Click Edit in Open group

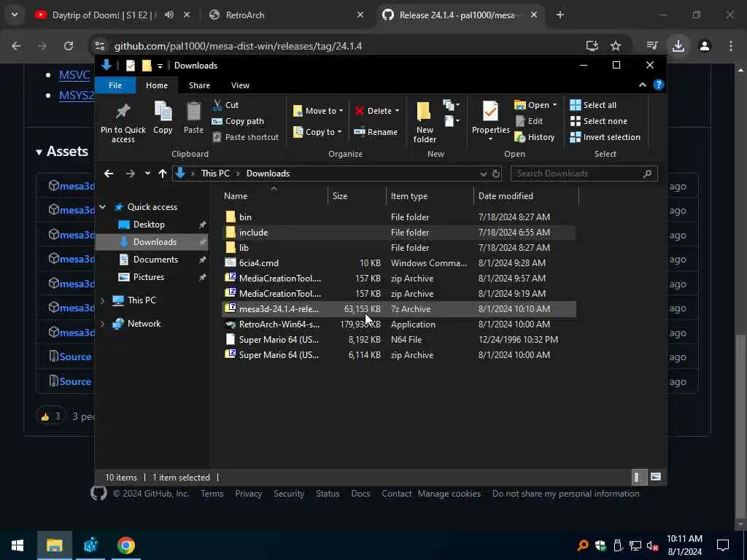pyautogui.click(x=529, y=121)
